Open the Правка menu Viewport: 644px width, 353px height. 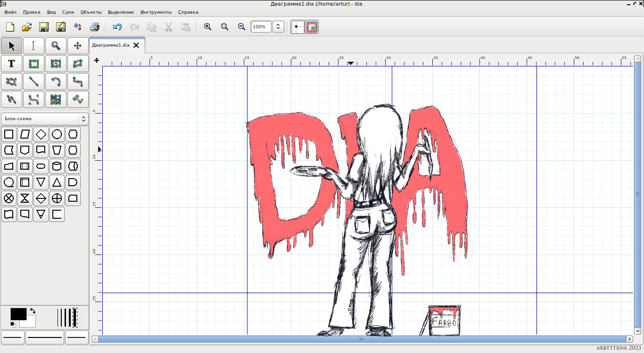coord(32,12)
